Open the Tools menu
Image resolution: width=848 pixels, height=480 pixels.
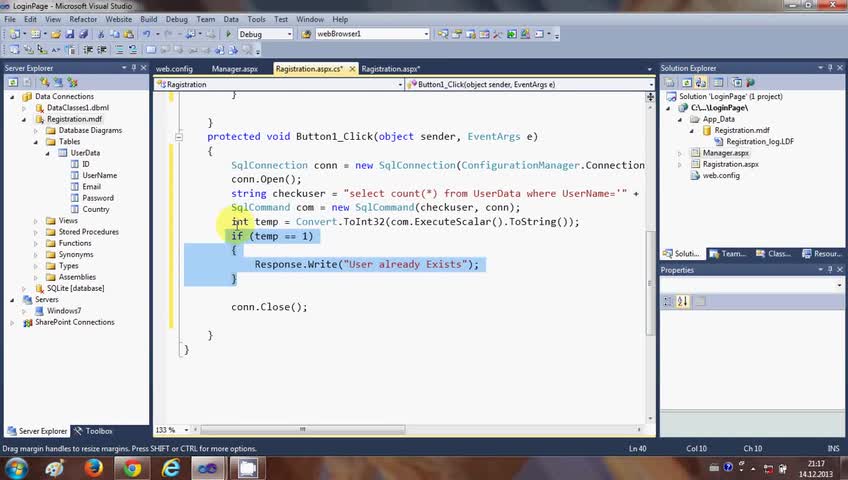click(x=256, y=19)
